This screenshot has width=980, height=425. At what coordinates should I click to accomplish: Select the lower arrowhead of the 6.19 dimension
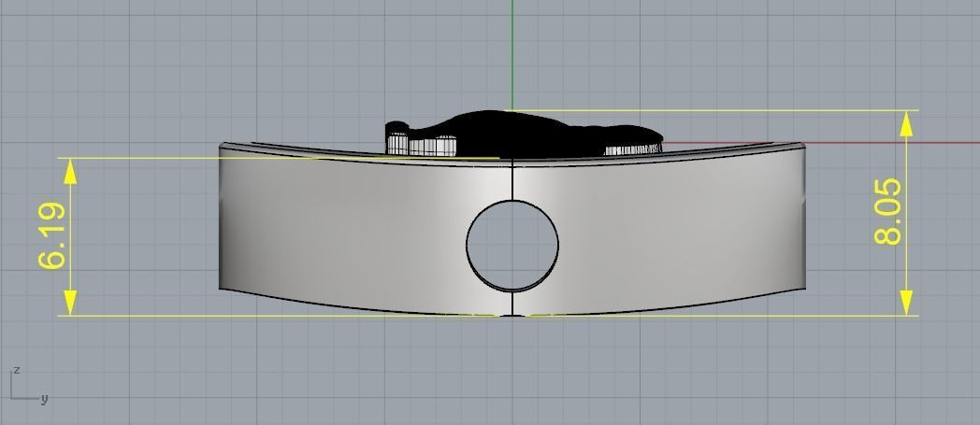(71, 303)
